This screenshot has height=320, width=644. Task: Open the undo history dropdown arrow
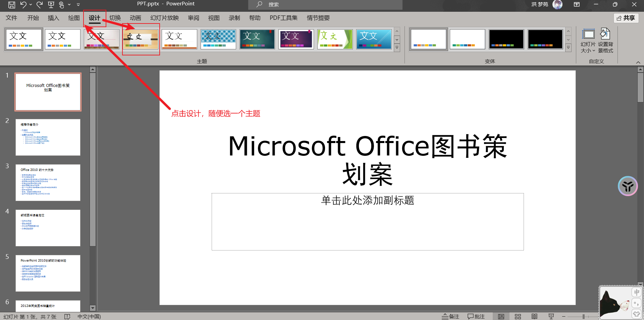31,5
